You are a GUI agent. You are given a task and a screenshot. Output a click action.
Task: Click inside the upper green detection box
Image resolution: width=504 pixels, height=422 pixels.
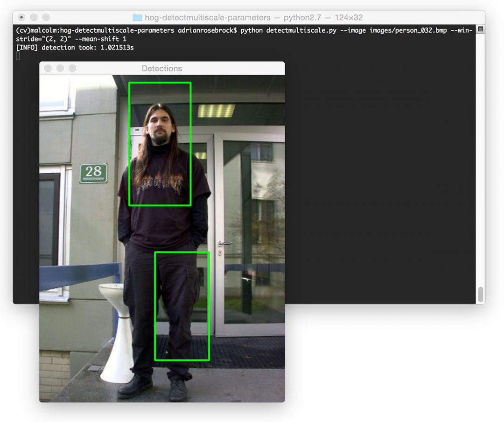pyautogui.click(x=160, y=144)
